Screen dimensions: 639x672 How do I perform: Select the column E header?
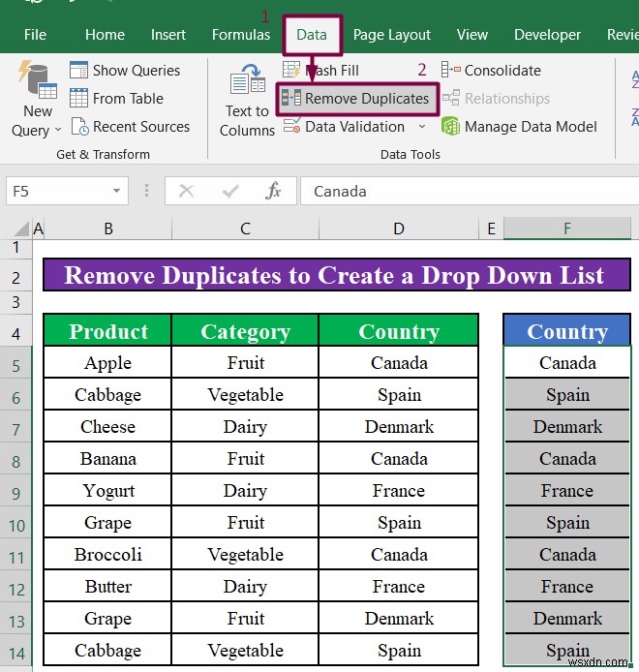point(491,229)
